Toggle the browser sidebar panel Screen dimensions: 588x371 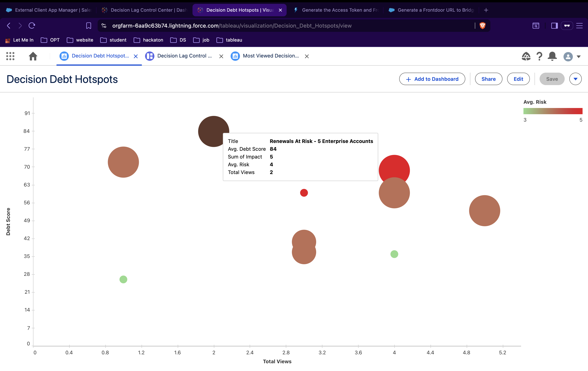554,26
